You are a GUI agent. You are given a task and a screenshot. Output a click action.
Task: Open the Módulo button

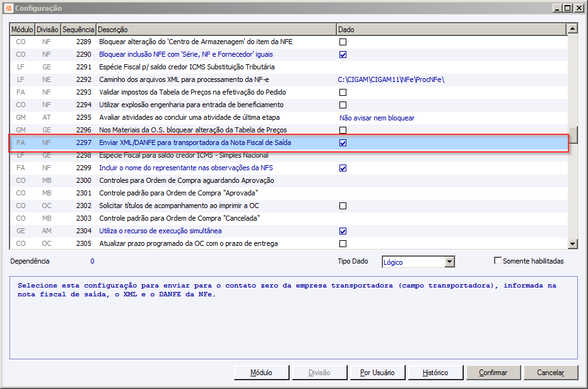(x=261, y=373)
